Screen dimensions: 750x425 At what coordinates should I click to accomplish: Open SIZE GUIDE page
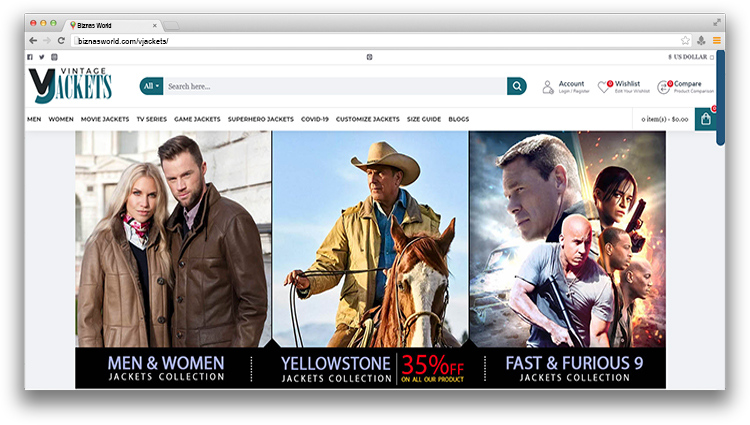(424, 119)
